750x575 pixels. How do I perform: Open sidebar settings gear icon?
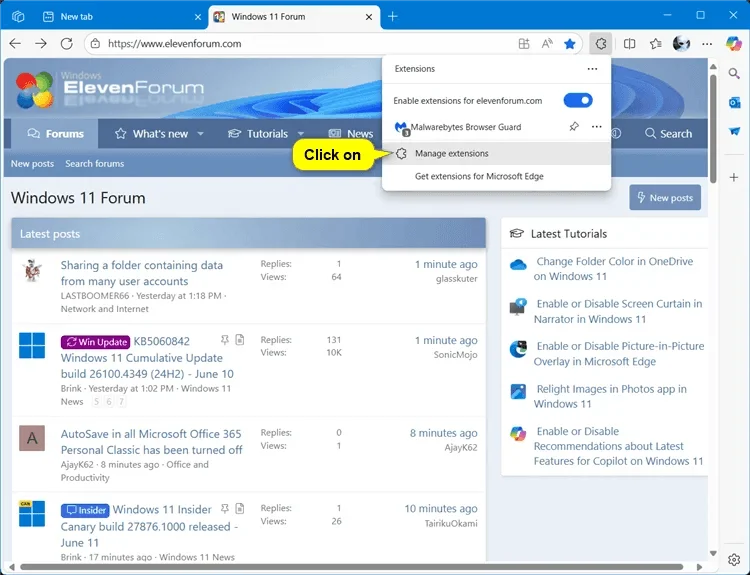pyautogui.click(x=734, y=559)
